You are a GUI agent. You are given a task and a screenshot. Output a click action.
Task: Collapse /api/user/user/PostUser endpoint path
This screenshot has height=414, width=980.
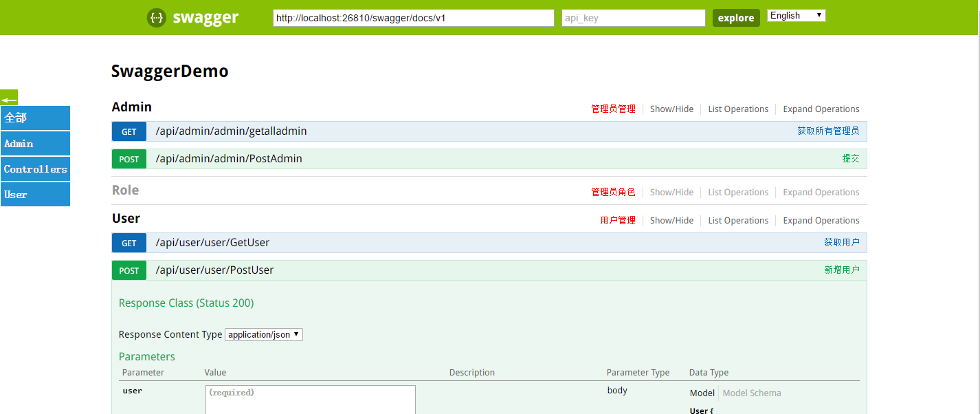point(214,270)
